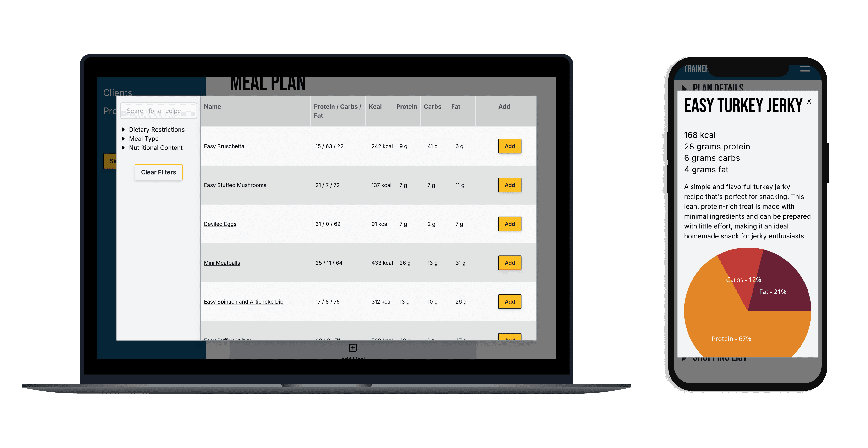Select the recipe search input field
The image size is (868, 448).
point(158,110)
